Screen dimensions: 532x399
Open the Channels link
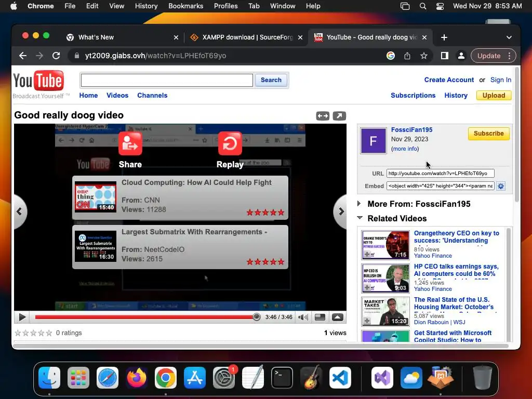(152, 96)
